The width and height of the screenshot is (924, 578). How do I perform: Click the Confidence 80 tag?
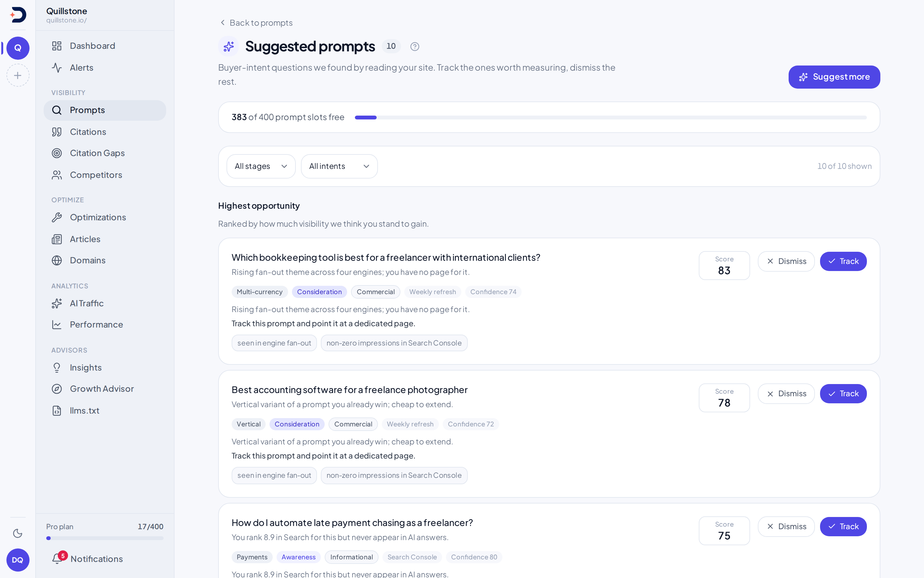pos(474,557)
